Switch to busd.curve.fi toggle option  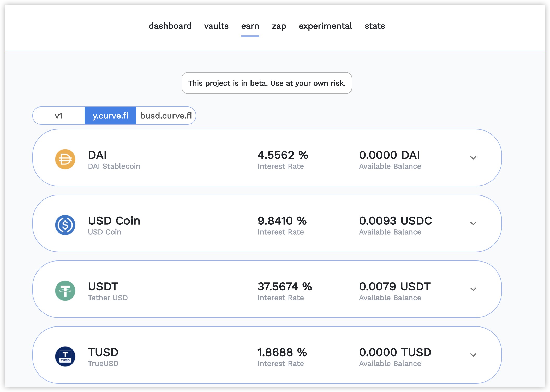[x=166, y=116]
